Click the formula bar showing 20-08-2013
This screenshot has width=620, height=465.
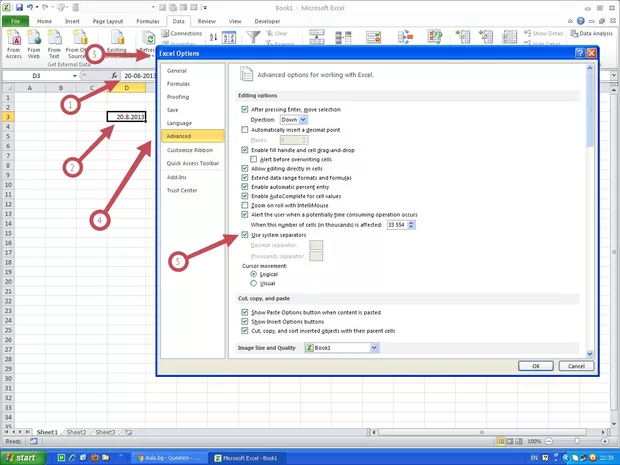pyautogui.click(x=138, y=76)
